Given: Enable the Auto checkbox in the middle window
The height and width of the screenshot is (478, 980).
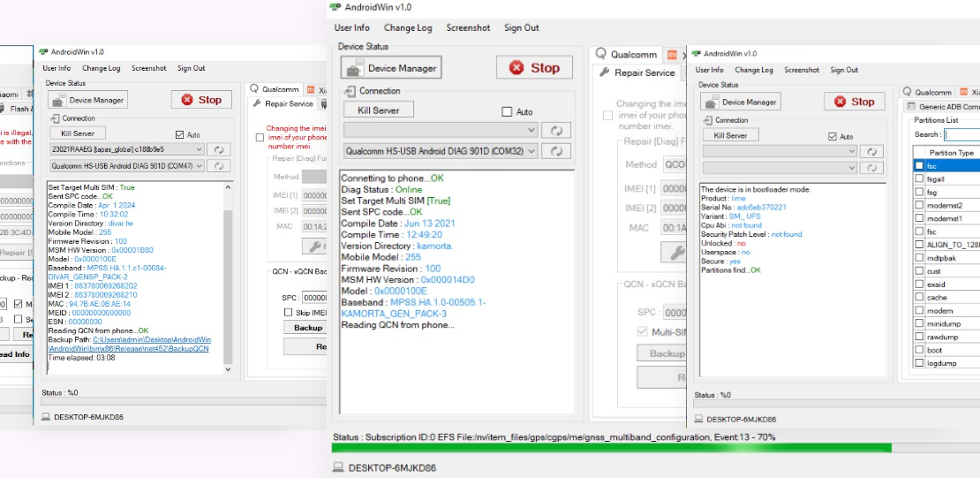Looking at the screenshot, I should pos(507,112).
